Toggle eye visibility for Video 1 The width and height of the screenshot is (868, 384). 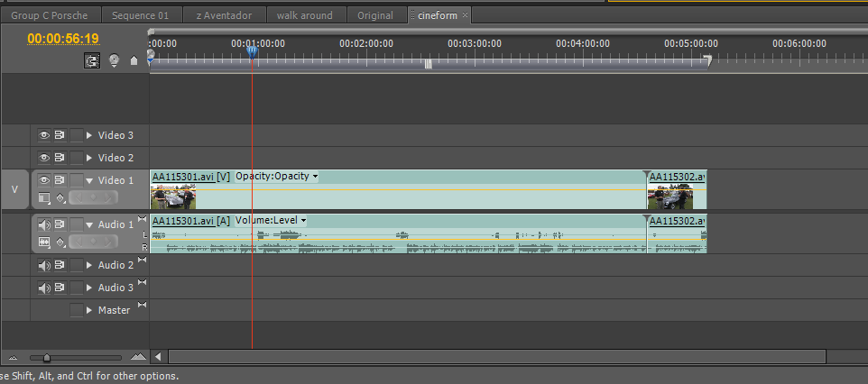43,180
